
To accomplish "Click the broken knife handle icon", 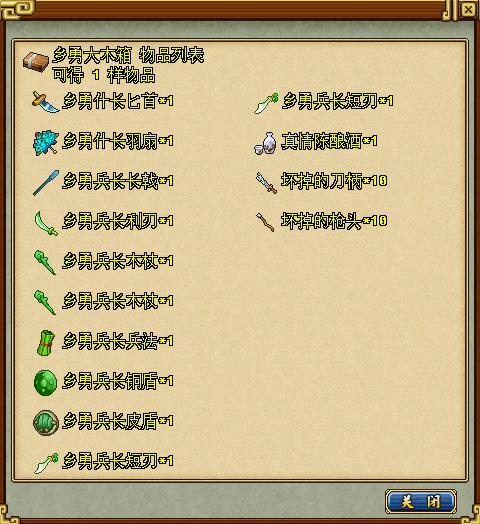I will coord(266,183).
